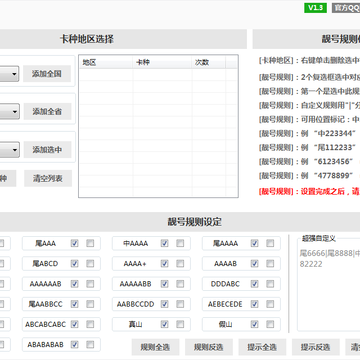Click the 添加全国 button
Viewport: 360px width, 360px height.
(x=47, y=74)
